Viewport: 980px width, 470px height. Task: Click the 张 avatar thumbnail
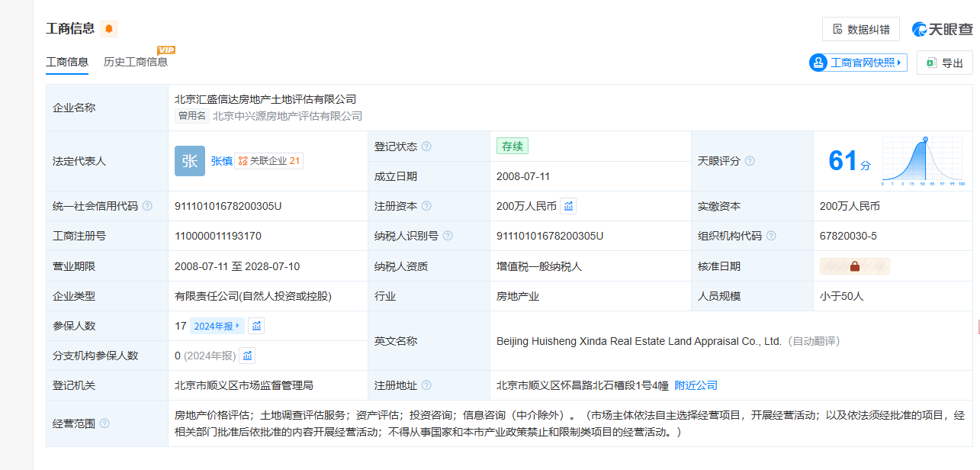190,161
